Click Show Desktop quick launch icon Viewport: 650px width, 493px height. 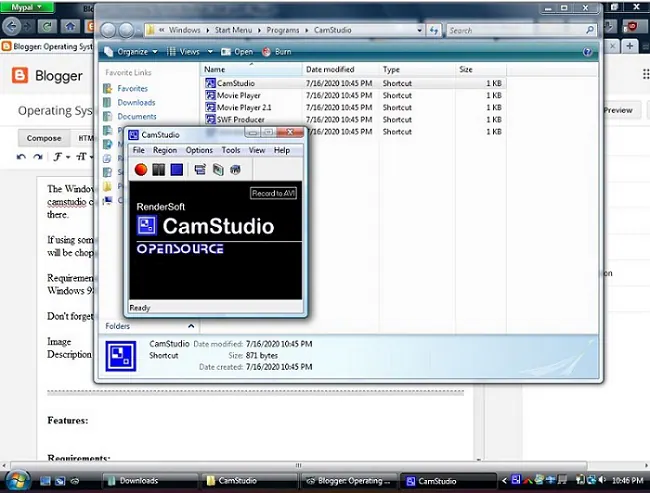point(45,481)
